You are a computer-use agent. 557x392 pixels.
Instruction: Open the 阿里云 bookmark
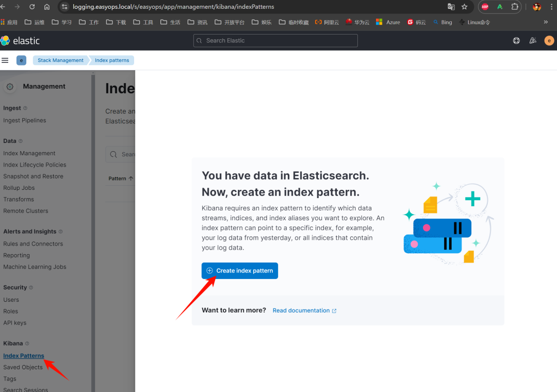point(327,22)
